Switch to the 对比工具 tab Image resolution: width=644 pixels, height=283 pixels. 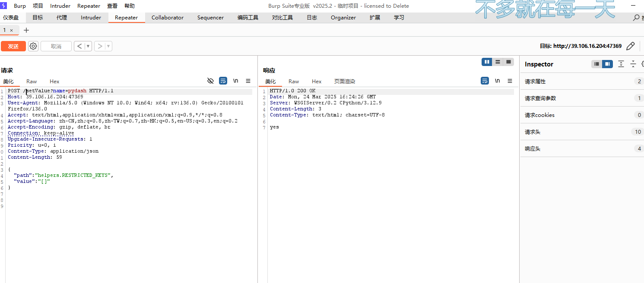pyautogui.click(x=282, y=18)
